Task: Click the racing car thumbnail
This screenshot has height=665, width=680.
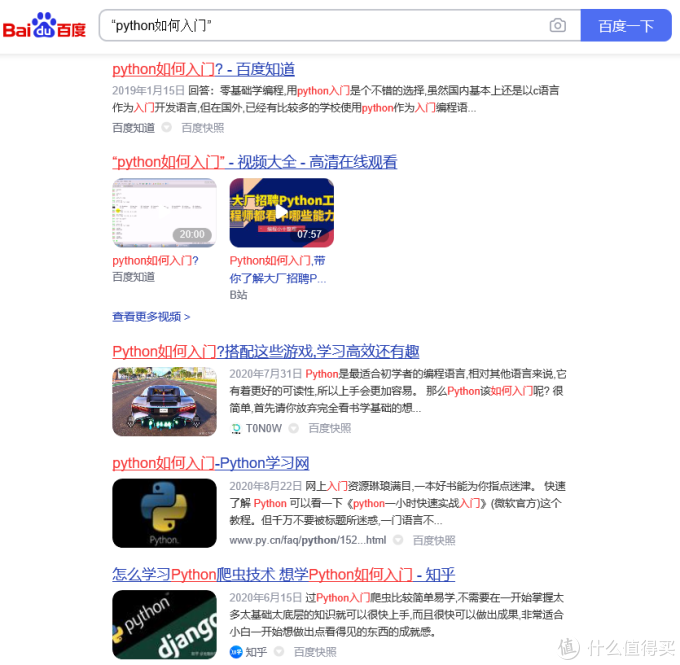Action: tap(164, 401)
